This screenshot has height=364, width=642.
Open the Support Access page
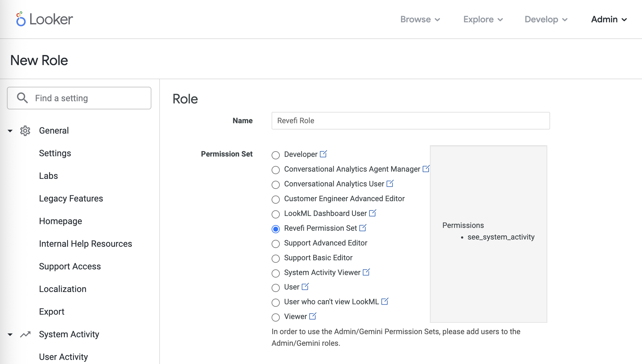pyautogui.click(x=70, y=266)
